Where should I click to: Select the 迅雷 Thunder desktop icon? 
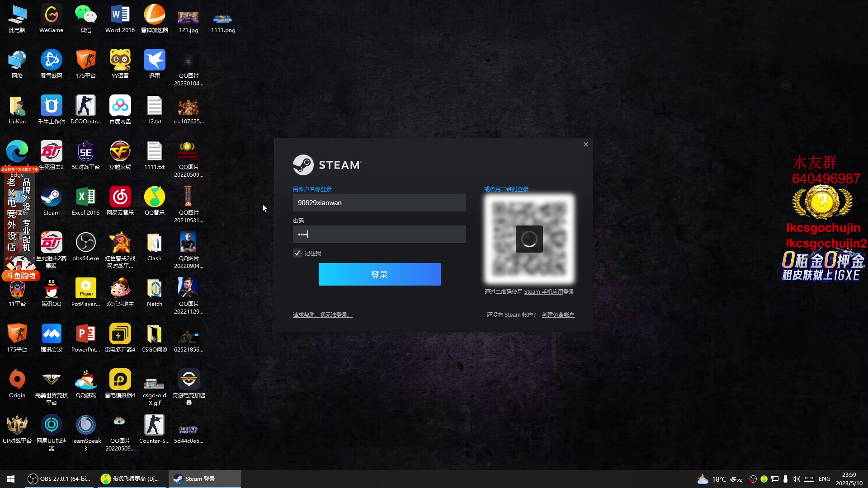click(x=154, y=65)
